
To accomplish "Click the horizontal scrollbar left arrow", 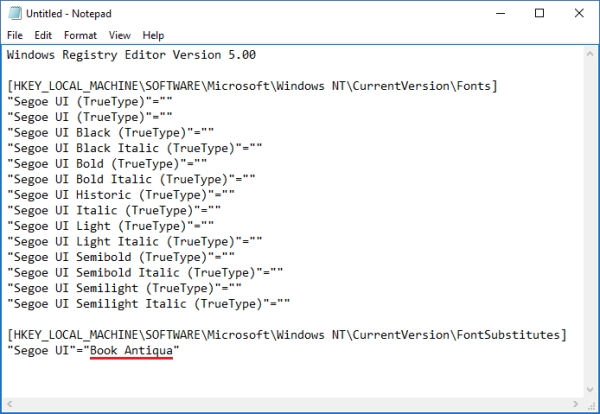I will [x=10, y=404].
